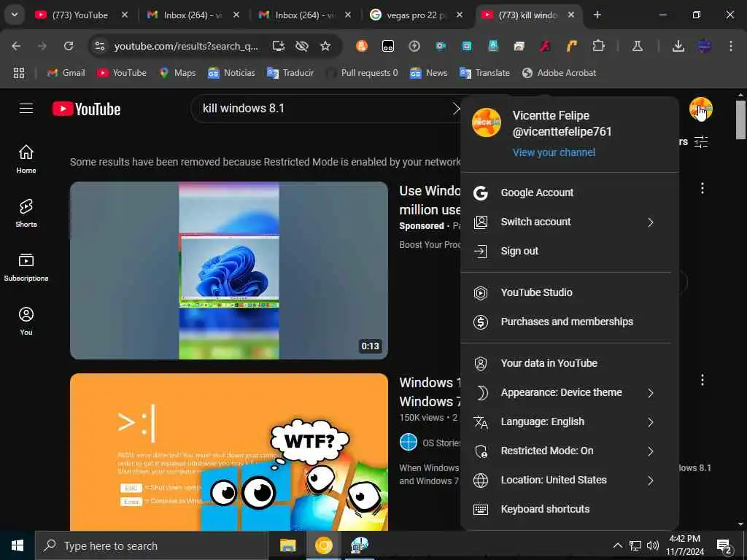The width and height of the screenshot is (747, 560).
Task: Open Shorts from the sidebar
Action: pyautogui.click(x=26, y=213)
